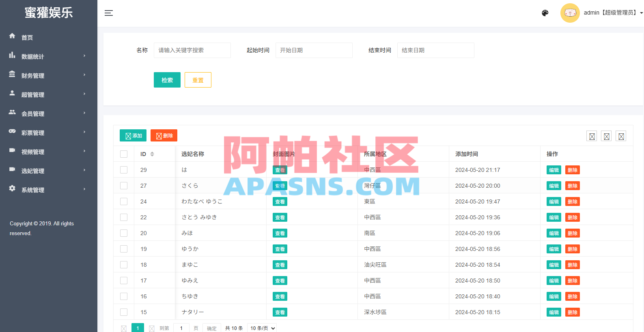Click the 确定 pagination confirm button
The image size is (644, 332).
coord(212,328)
